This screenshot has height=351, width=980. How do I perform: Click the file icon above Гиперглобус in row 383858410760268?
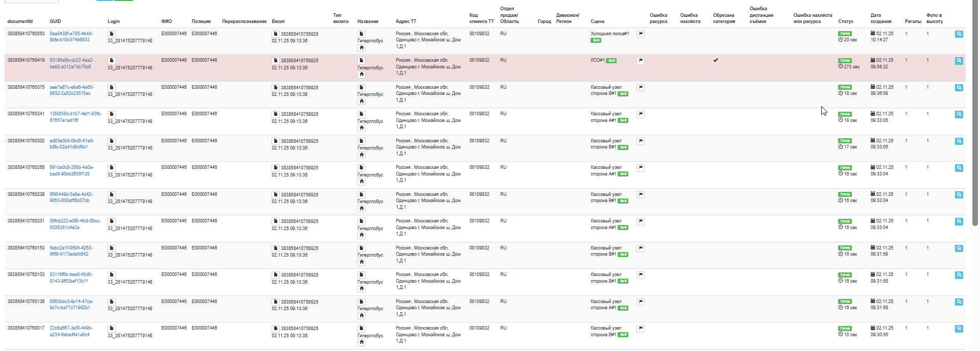pos(361,168)
